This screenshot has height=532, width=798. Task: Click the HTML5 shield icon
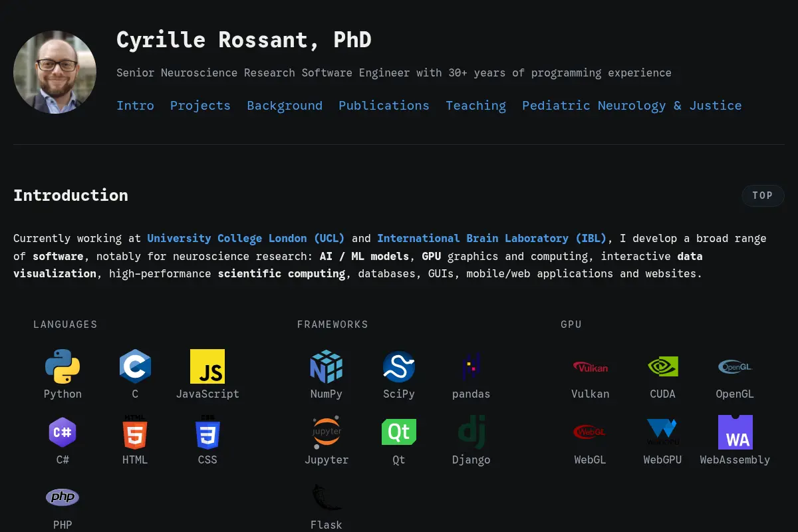(135, 432)
